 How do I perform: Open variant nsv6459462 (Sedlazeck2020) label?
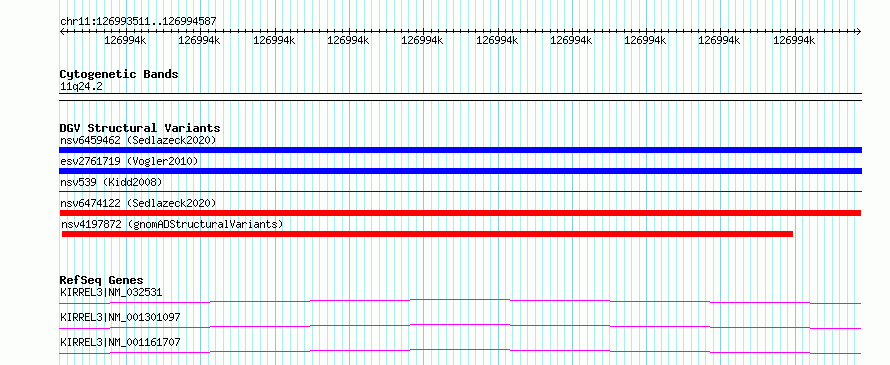pos(138,140)
